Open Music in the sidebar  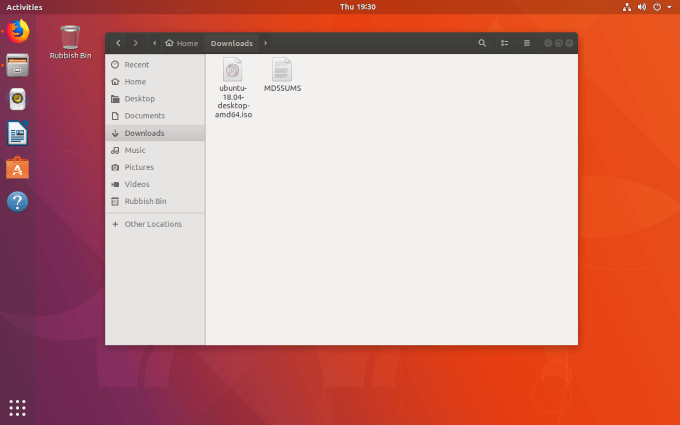coord(155,150)
